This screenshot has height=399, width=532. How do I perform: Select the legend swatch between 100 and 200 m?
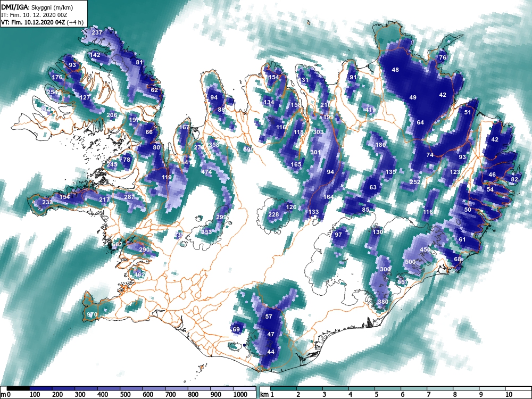coord(41,388)
